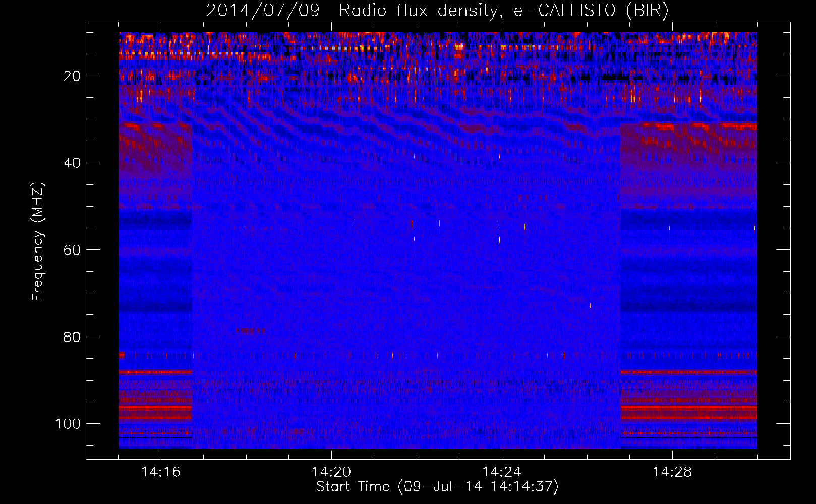816x504 pixels.
Task: Click the 40 MHz frequency tick label
Action: (73, 163)
